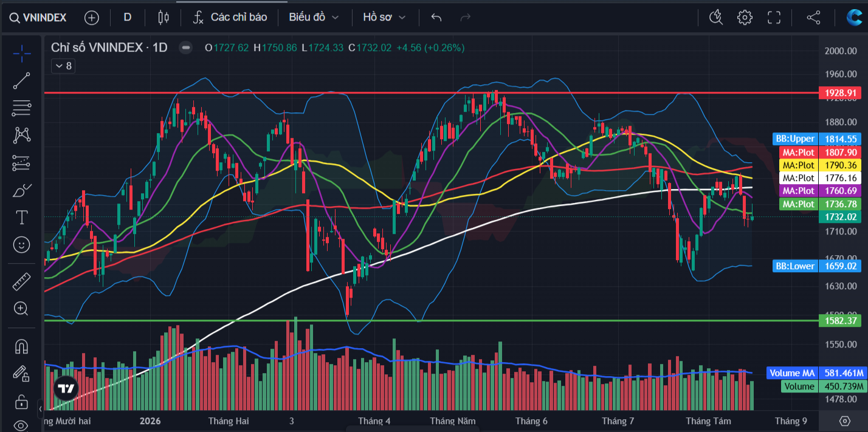The height and width of the screenshot is (432, 868).
Task: Toggle lock all drawing tools
Action: coord(21,402)
